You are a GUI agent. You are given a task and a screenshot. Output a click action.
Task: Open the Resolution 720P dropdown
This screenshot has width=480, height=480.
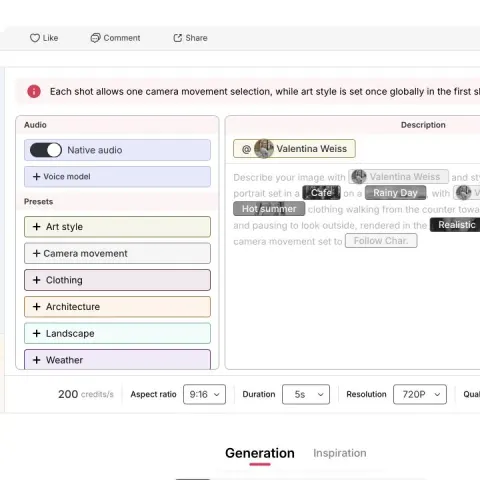click(x=420, y=394)
